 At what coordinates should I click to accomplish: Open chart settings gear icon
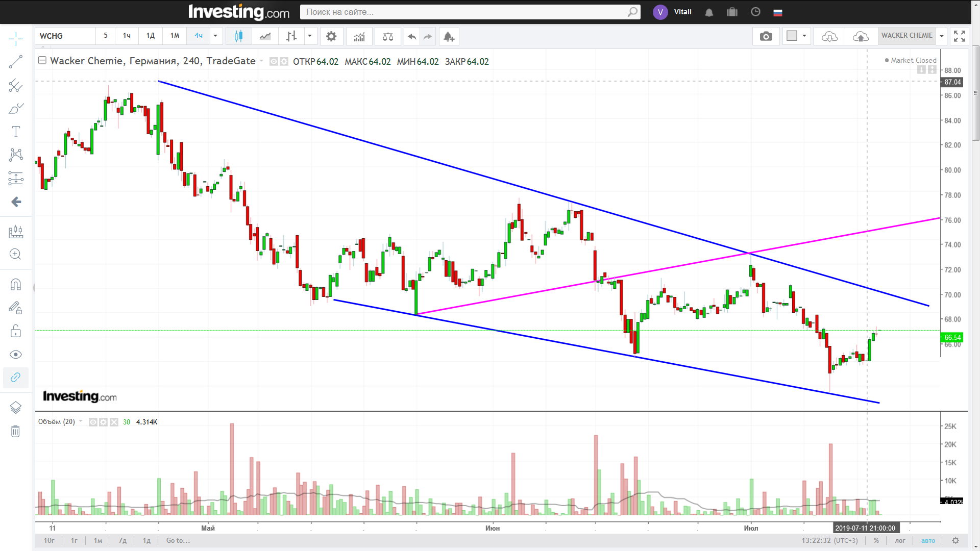click(331, 36)
